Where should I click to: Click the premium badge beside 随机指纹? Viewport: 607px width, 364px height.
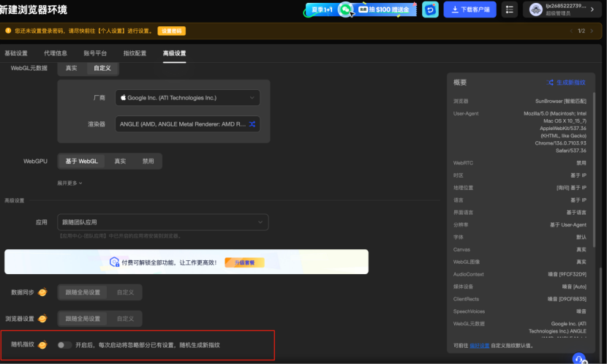click(43, 344)
